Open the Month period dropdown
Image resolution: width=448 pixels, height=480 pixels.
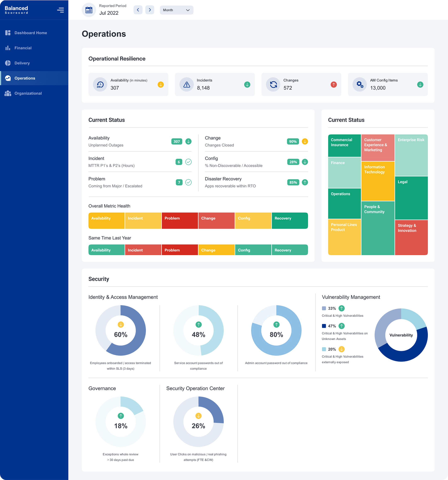pyautogui.click(x=177, y=10)
